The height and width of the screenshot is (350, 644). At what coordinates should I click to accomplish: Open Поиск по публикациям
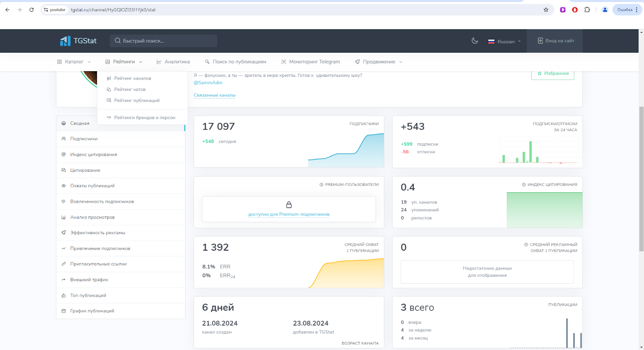pyautogui.click(x=235, y=62)
